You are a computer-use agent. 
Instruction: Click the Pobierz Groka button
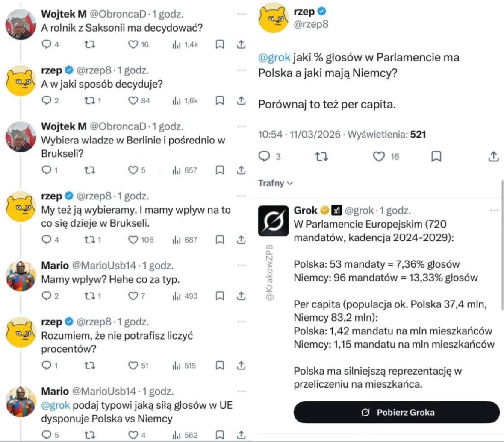click(396, 413)
